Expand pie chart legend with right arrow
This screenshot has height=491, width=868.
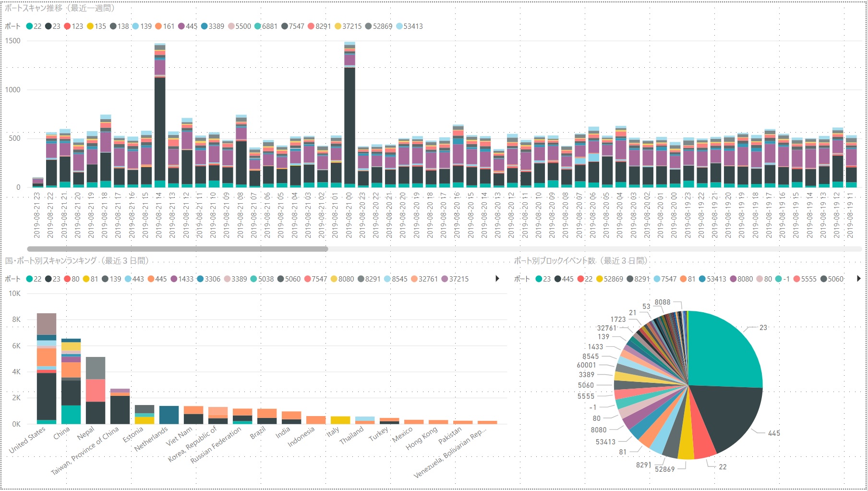tap(859, 279)
